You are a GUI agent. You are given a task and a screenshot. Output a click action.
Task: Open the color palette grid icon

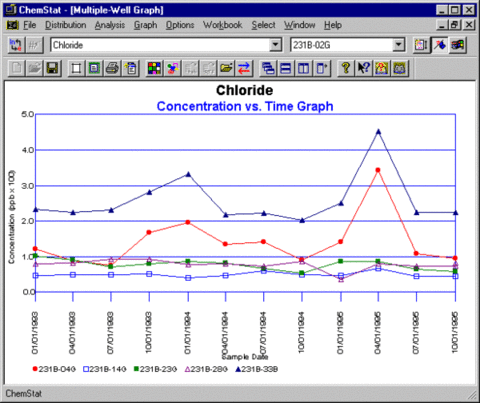(154, 68)
